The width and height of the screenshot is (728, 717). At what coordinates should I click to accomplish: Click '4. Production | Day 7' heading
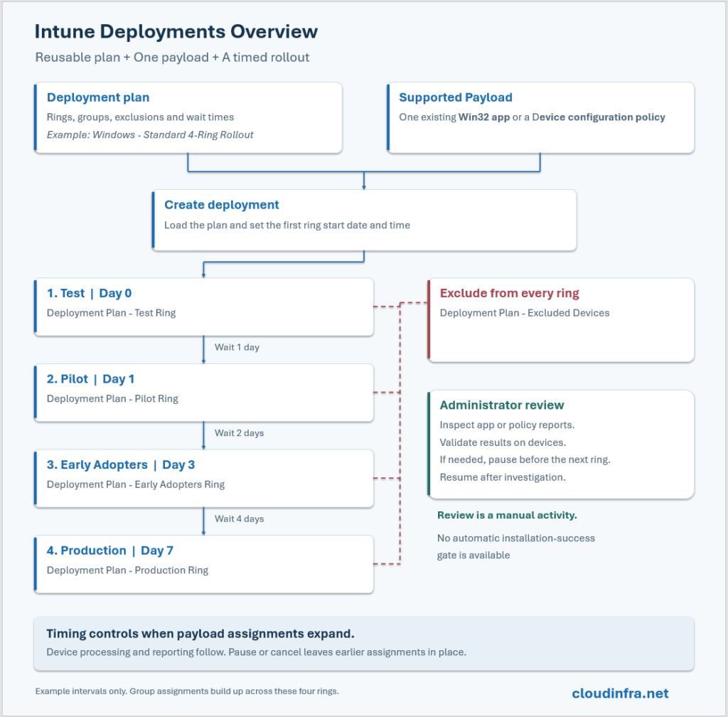[110, 551]
